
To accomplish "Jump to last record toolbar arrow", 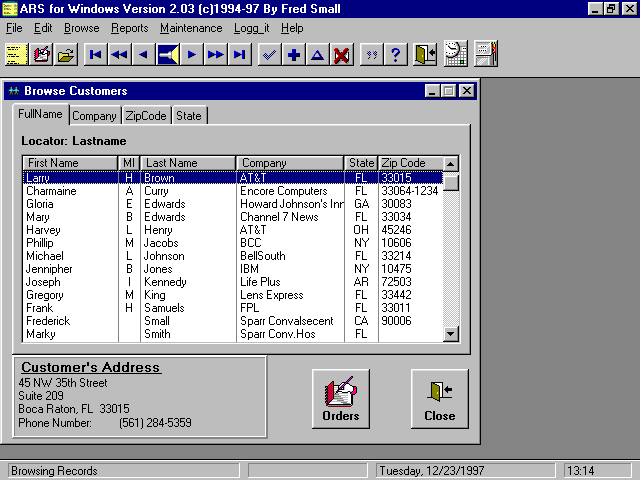I will (239, 55).
